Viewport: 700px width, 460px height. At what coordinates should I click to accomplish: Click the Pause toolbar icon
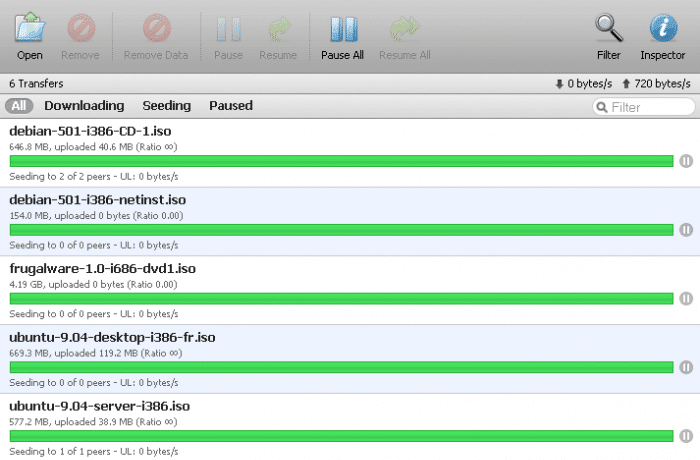pyautogui.click(x=228, y=29)
